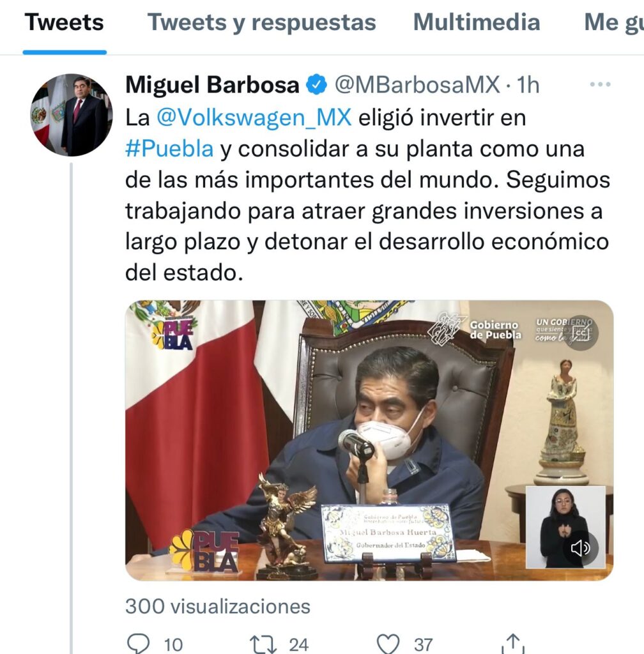
Task: Open the three-dot more options menu
Action: [600, 84]
